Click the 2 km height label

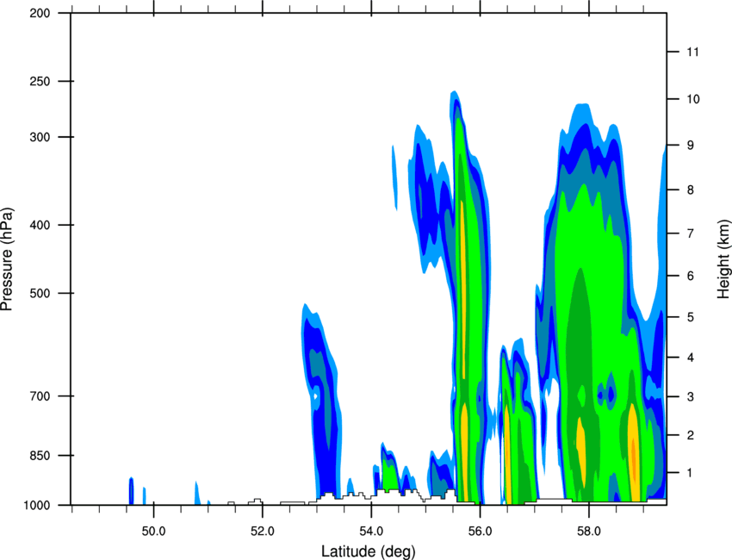click(691, 435)
